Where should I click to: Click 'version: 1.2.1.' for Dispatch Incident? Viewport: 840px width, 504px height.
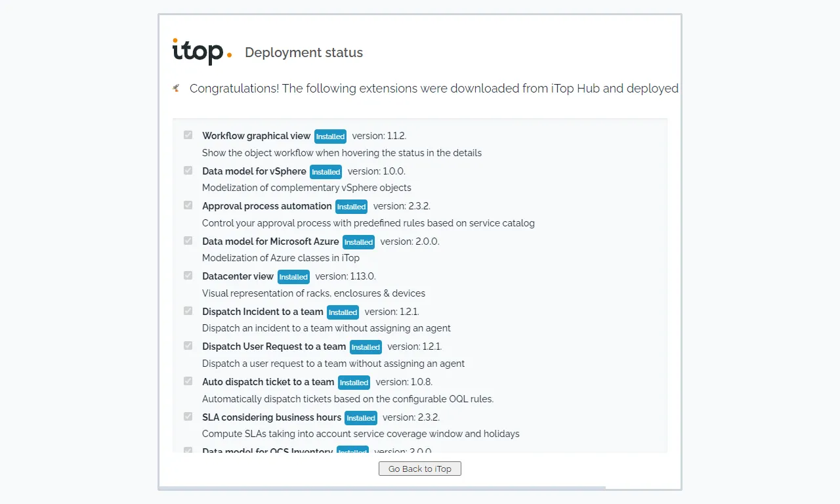click(x=392, y=312)
